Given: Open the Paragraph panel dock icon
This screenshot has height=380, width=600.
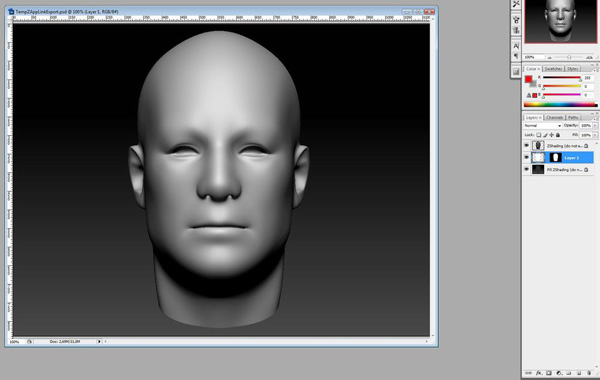Looking at the screenshot, I should 516,56.
